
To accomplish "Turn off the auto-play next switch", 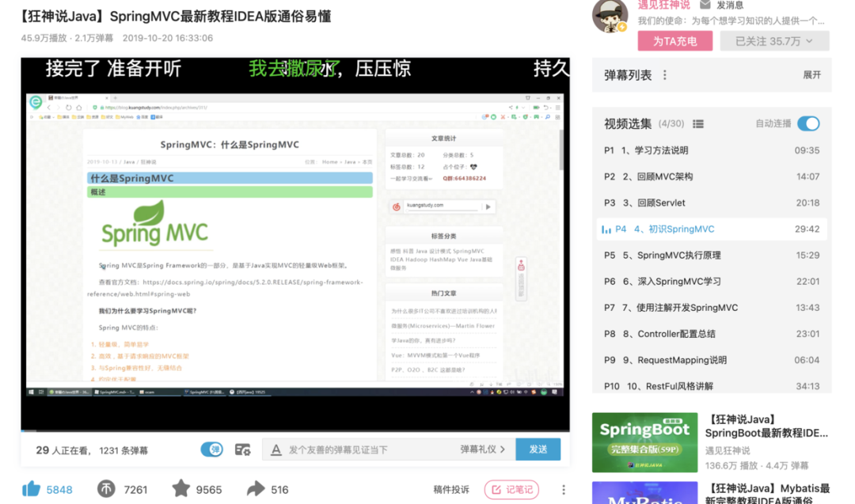I will [808, 123].
